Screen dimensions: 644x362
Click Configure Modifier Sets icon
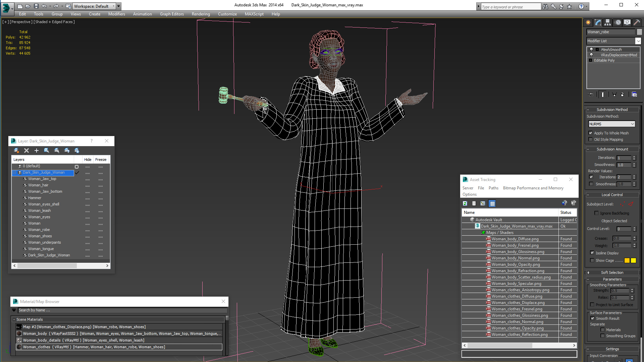coord(634,95)
